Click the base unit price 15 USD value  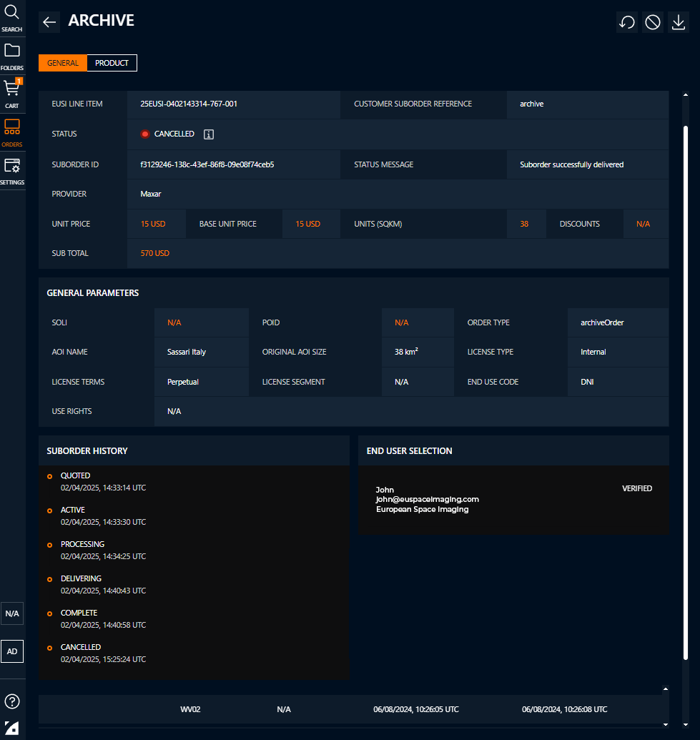pyautogui.click(x=307, y=225)
